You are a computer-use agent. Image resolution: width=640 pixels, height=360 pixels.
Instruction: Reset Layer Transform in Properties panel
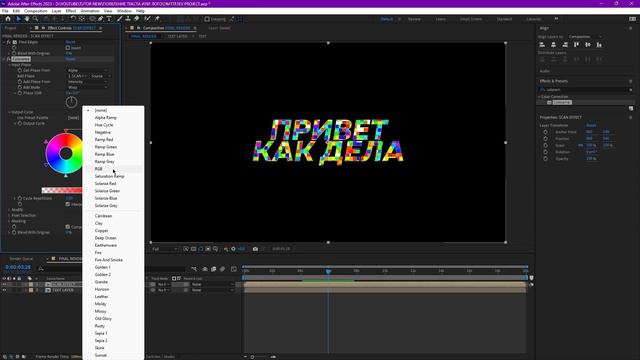pos(591,125)
